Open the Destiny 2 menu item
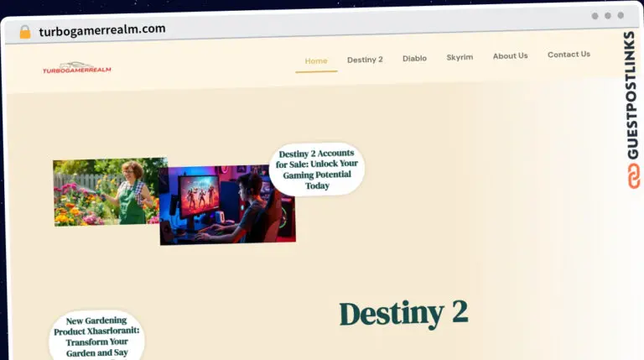Screen dimensions: 644x360 pyautogui.click(x=365, y=60)
